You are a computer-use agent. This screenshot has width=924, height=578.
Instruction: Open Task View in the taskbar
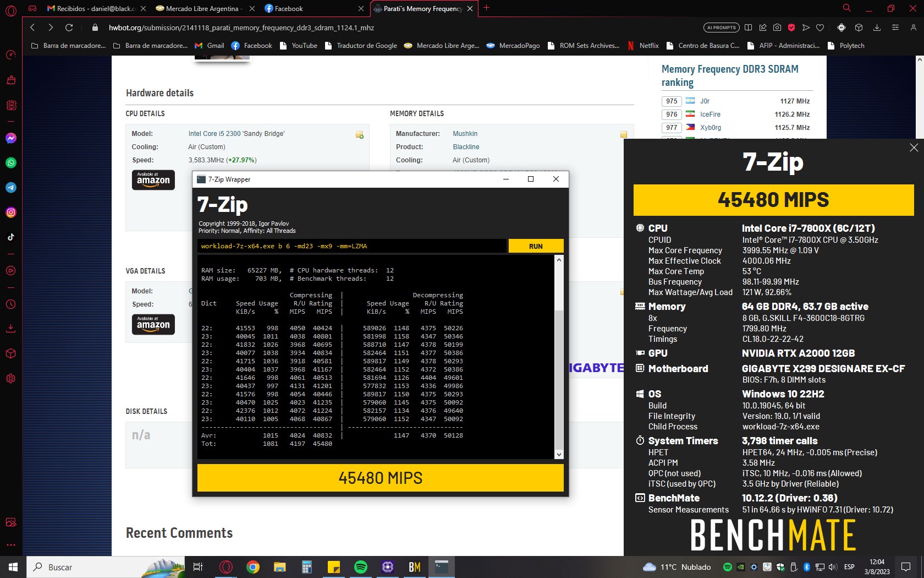point(198,567)
